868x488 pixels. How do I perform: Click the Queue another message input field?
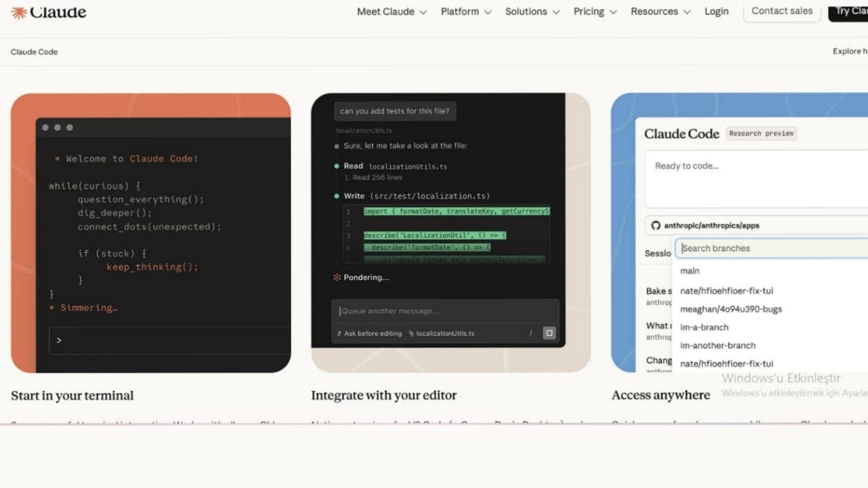(x=446, y=311)
